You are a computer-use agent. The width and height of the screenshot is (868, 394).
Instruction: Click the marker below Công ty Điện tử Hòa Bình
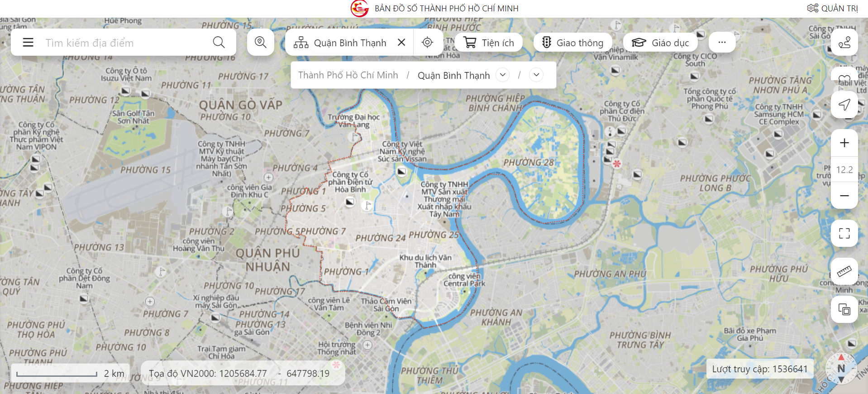point(350,202)
